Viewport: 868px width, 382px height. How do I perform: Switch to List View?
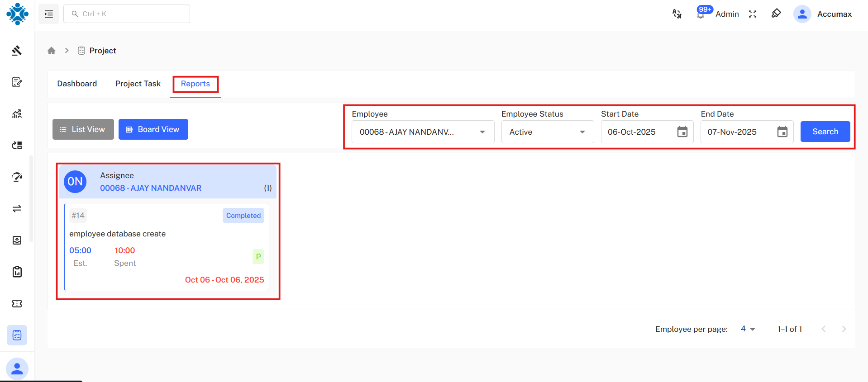(x=83, y=129)
